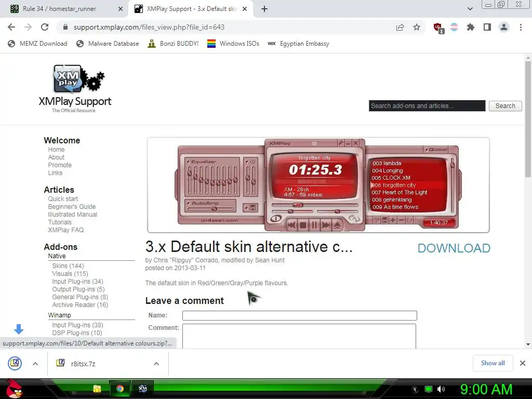Open the Skins (144) category
The width and height of the screenshot is (532, 399).
click(x=68, y=266)
